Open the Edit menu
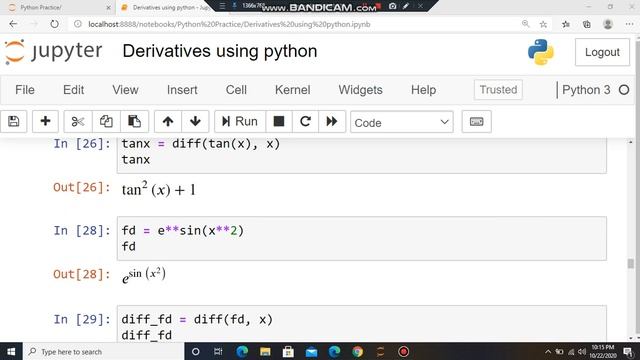Screen dimensions: 640x360 tap(73, 90)
